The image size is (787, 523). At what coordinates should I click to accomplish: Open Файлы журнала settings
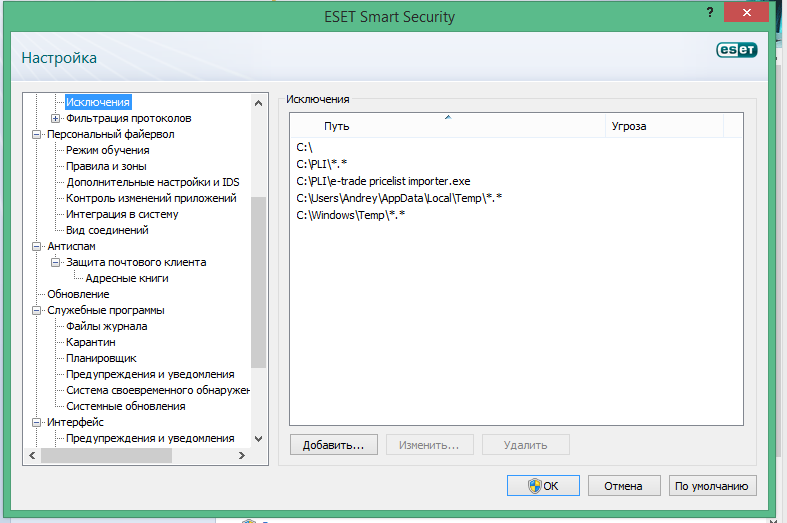click(x=106, y=327)
